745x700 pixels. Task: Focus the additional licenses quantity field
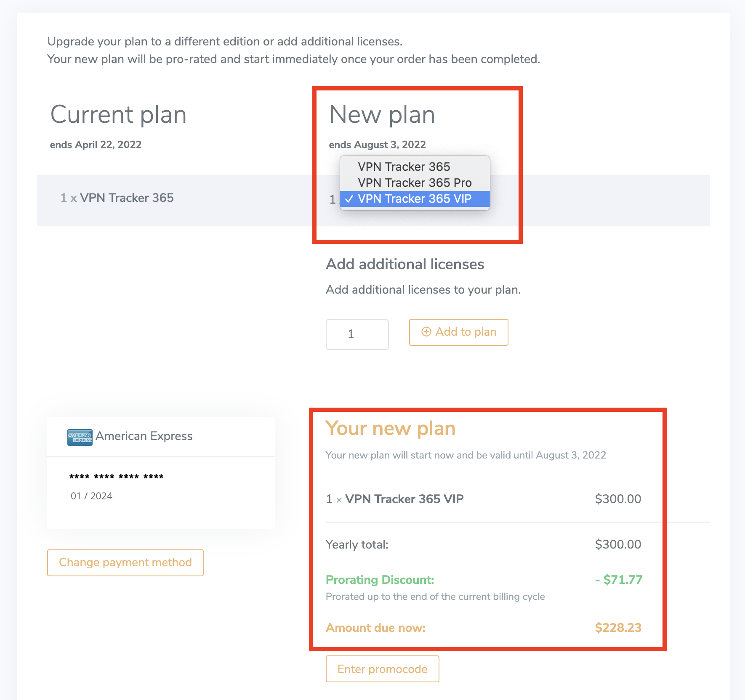click(x=357, y=334)
